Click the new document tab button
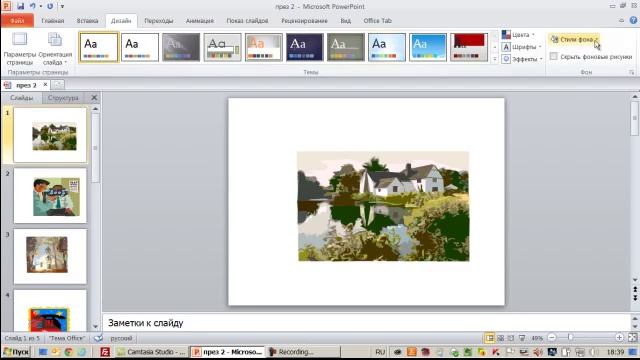Image resolution: width=640 pixels, height=360 pixels. pos(58,85)
